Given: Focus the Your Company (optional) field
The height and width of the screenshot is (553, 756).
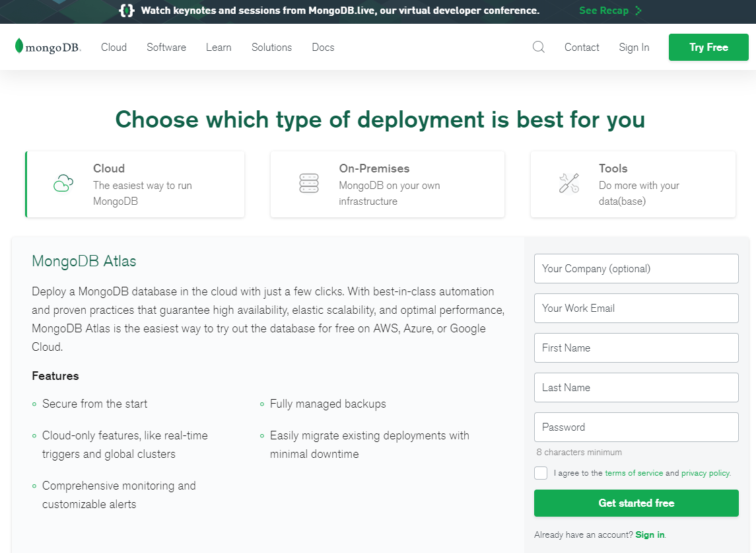Looking at the screenshot, I should click(636, 269).
